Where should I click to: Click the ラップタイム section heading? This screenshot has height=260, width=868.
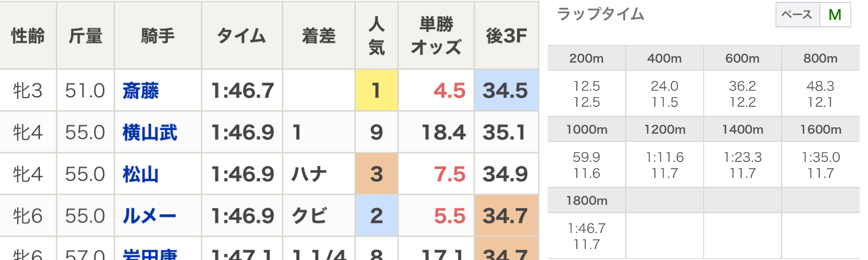pos(601,14)
